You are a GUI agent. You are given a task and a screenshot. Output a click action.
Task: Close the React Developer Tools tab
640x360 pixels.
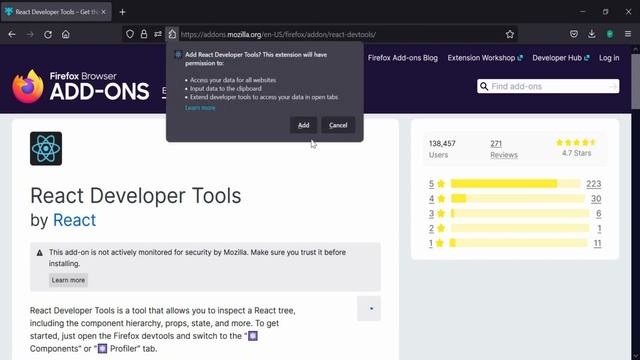pos(104,12)
